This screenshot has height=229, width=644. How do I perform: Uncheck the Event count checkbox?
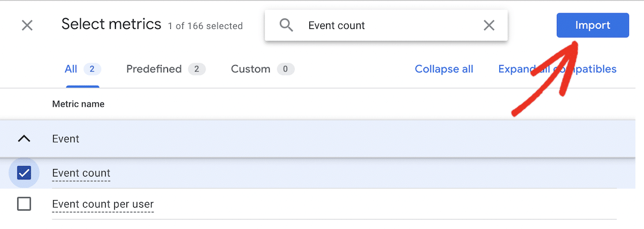point(24,173)
